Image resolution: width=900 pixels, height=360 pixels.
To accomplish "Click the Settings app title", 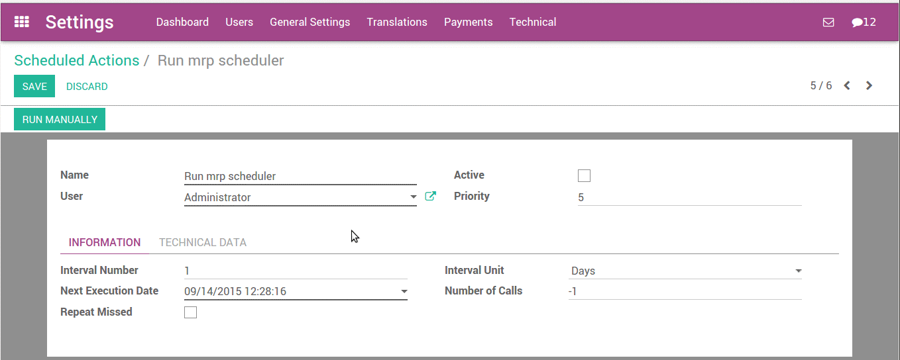I will [79, 22].
